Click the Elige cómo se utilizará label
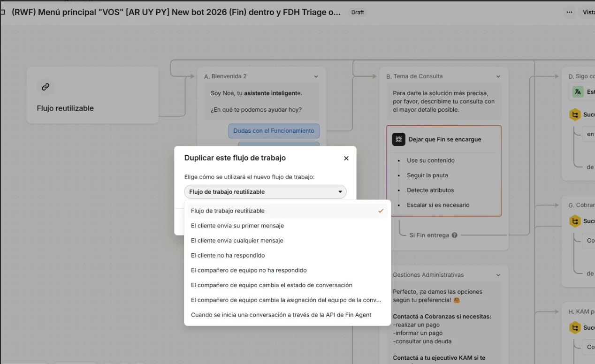This screenshot has height=364, width=595. 249,177
